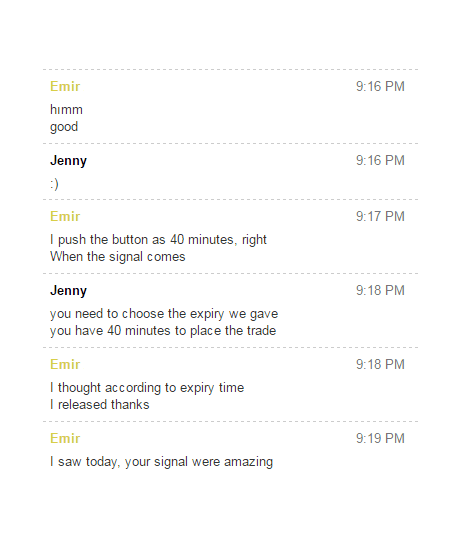This screenshot has width=455, height=558.
Task: Click the Jenny name at 9:18 PM
Action: pos(68,290)
